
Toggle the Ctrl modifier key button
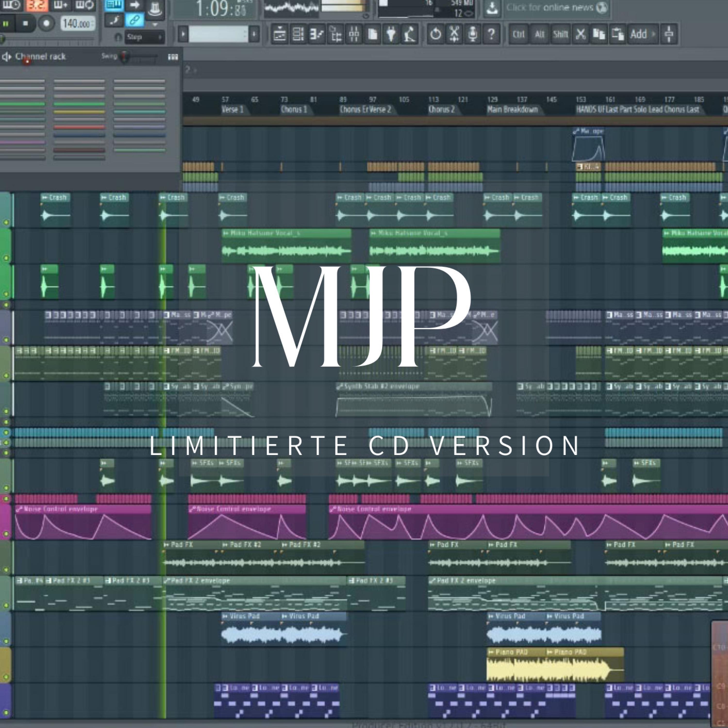[x=519, y=34]
